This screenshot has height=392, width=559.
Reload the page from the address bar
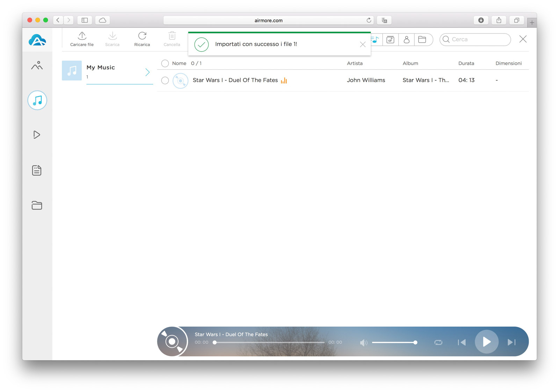(369, 20)
